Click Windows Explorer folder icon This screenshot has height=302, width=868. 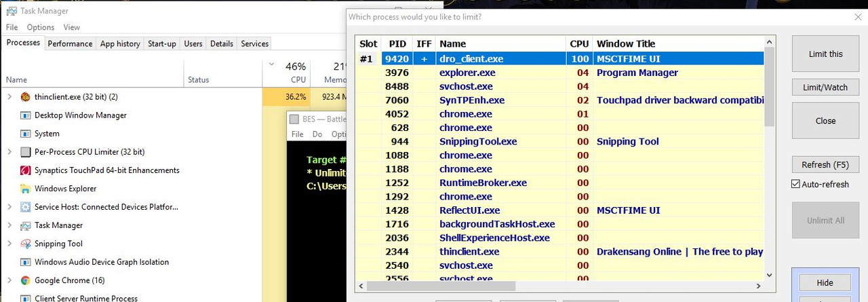[x=26, y=189]
